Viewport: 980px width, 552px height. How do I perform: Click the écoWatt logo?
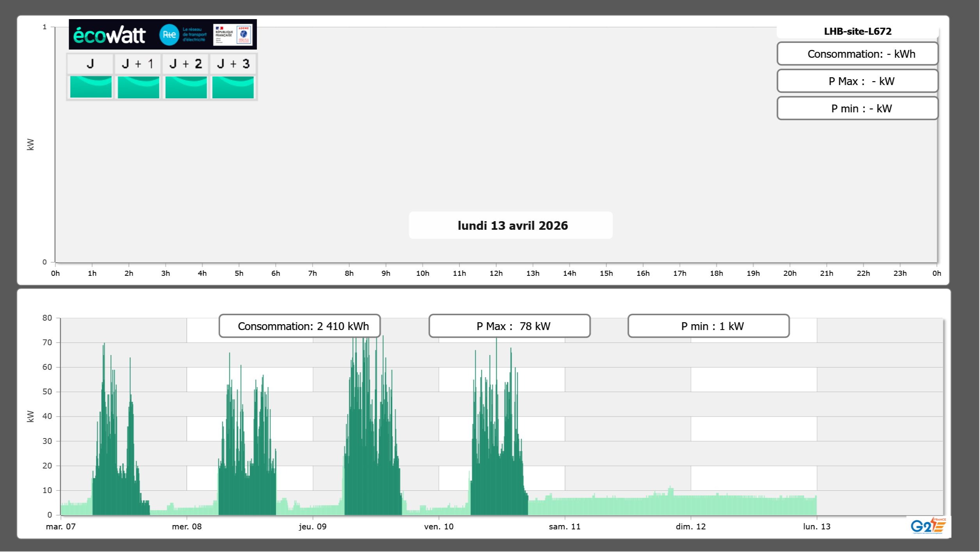109,35
